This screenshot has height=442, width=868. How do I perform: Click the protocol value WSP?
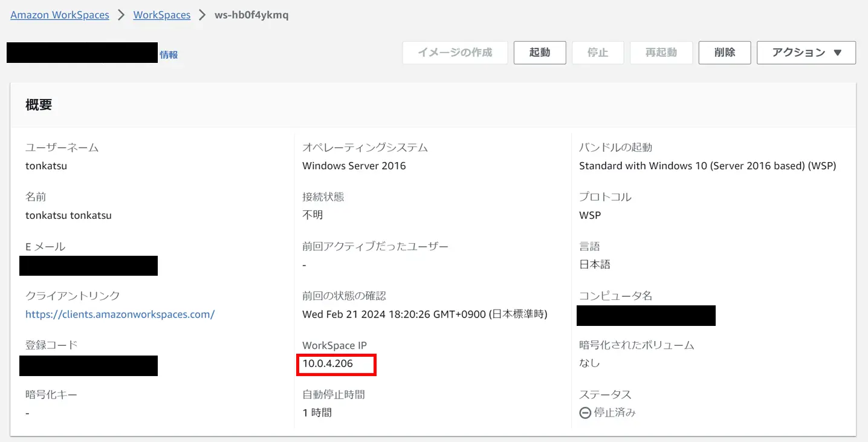pyautogui.click(x=590, y=215)
